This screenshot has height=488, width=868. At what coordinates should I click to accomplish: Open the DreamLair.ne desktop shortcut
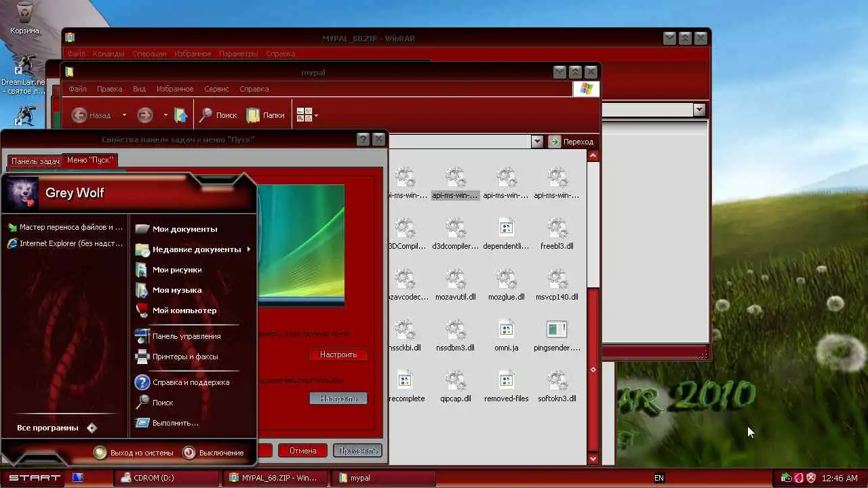tap(24, 75)
